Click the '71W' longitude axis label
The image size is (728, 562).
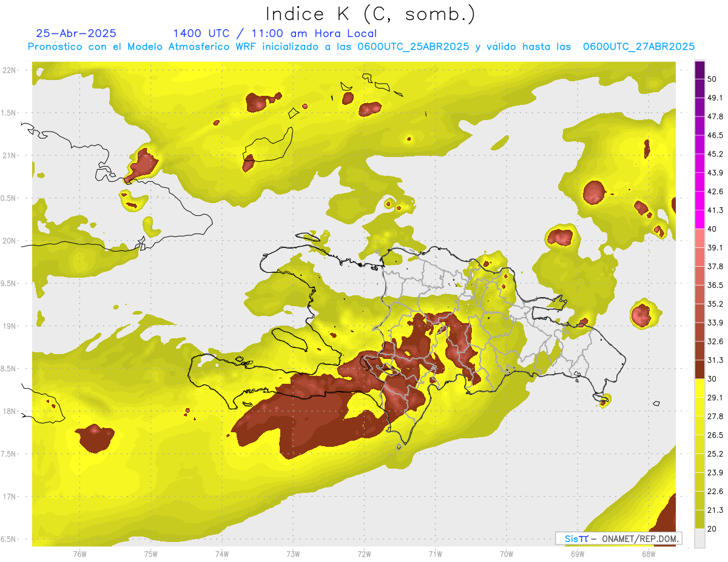point(435,554)
